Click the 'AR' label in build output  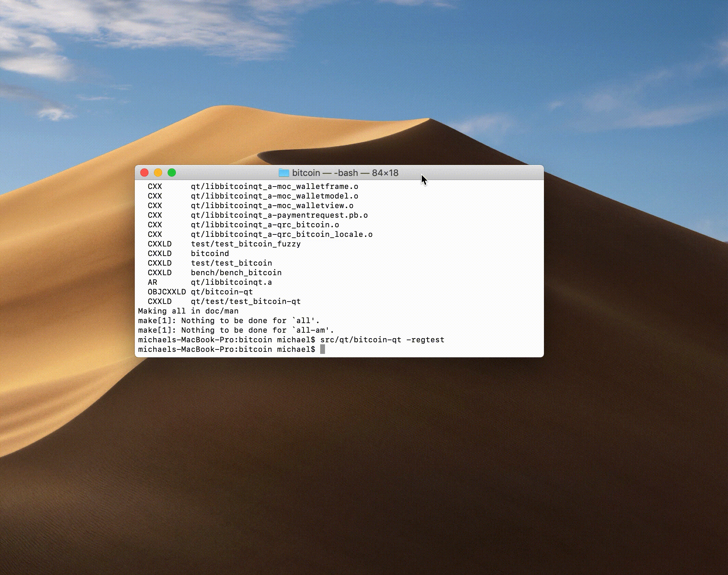pyautogui.click(x=152, y=282)
